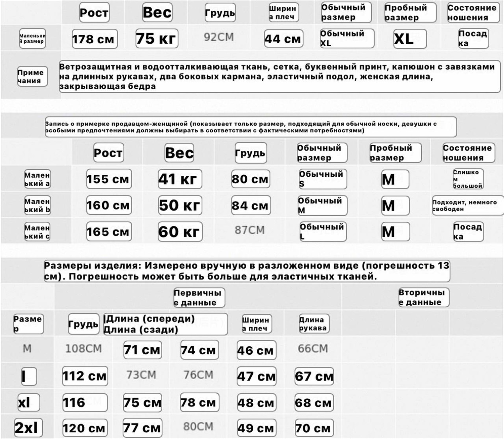Viewport: 504px width, 439px height.
Task: Click the Примечания row label
Action: (32, 77)
